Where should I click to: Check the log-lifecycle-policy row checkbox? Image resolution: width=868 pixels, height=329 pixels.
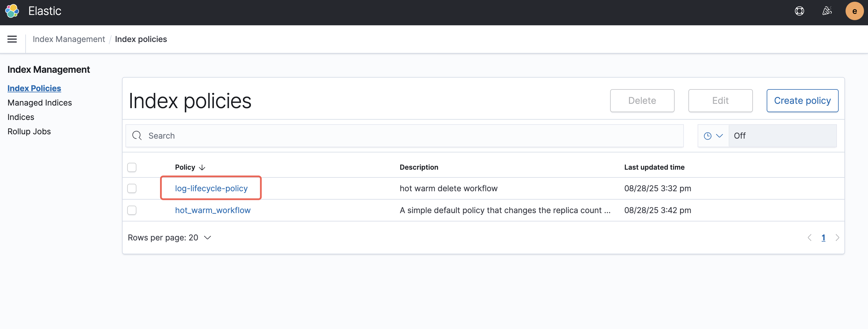pyautogui.click(x=132, y=188)
